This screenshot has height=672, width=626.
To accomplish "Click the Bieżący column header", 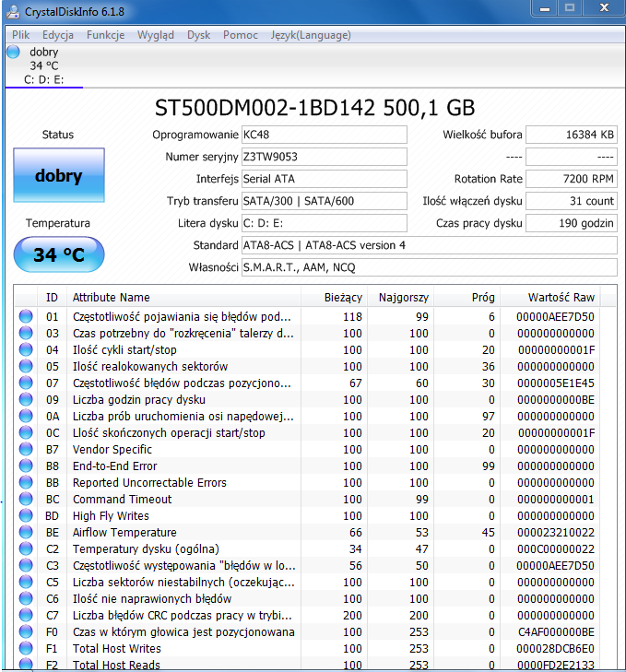I will tap(335, 298).
